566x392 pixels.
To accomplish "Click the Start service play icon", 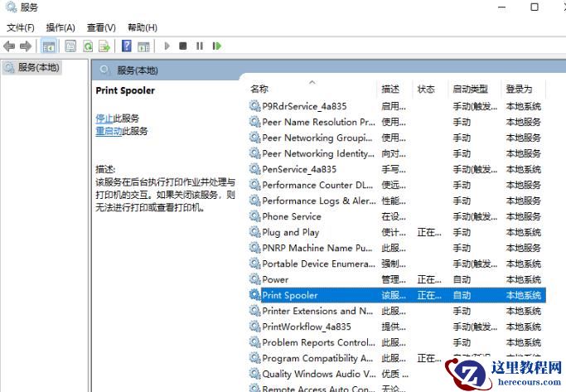I will (167, 46).
